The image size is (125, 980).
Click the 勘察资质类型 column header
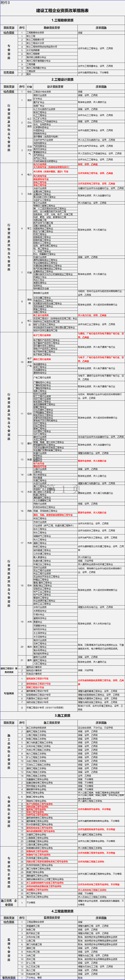pos(52,28)
